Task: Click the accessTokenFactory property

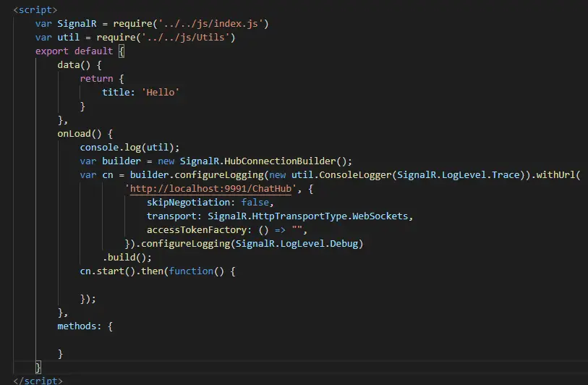Action: 196,229
